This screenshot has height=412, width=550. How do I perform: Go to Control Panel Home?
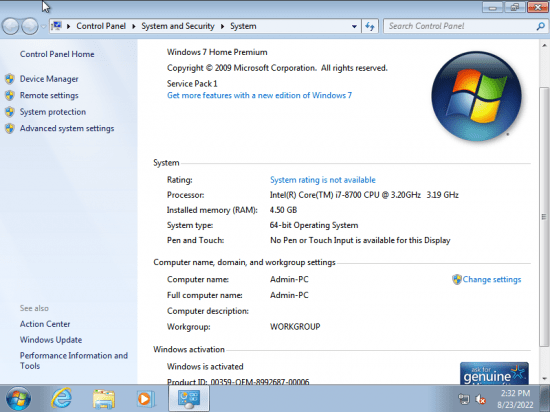(x=57, y=54)
